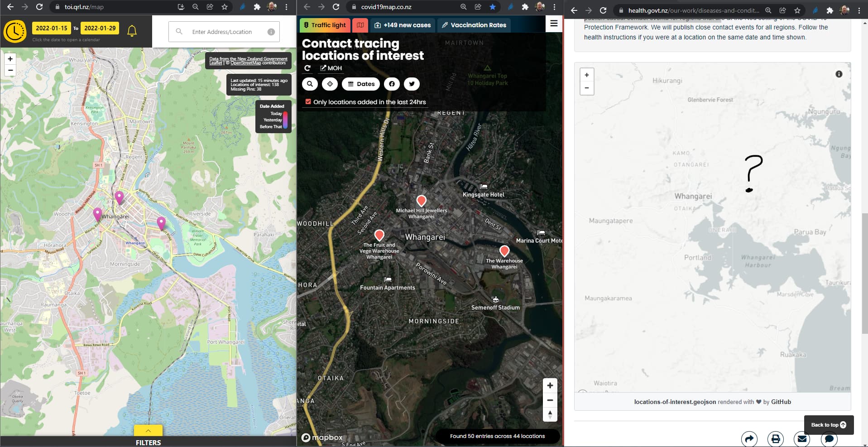Open the Traffic light tab
Screen dimensions: 868x447
coord(324,25)
